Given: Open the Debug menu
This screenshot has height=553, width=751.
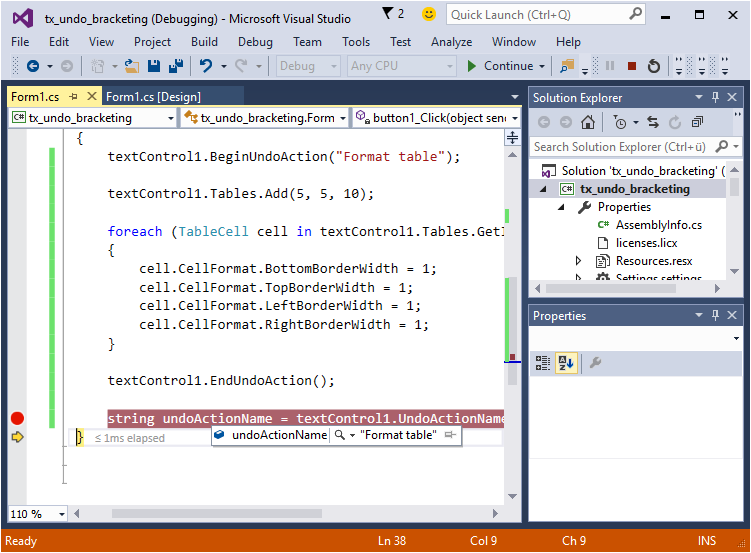Looking at the screenshot, I should tap(255, 42).
